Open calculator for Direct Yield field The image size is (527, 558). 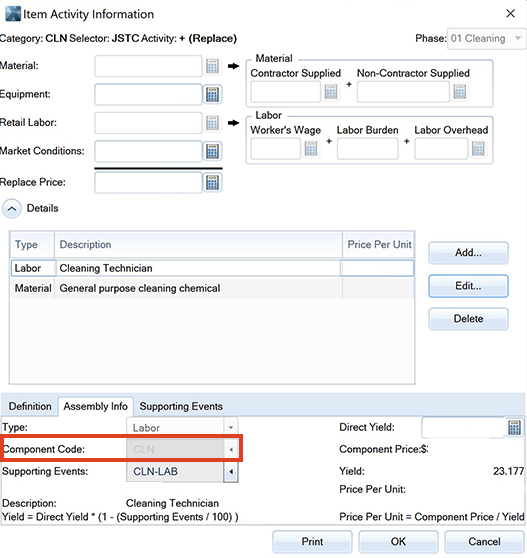[x=514, y=427]
